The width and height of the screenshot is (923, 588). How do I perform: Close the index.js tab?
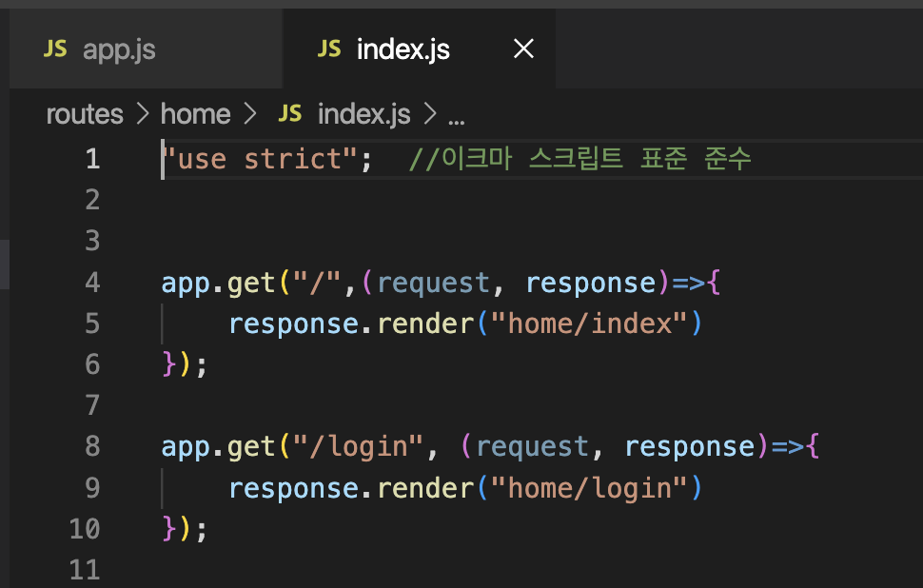click(523, 49)
